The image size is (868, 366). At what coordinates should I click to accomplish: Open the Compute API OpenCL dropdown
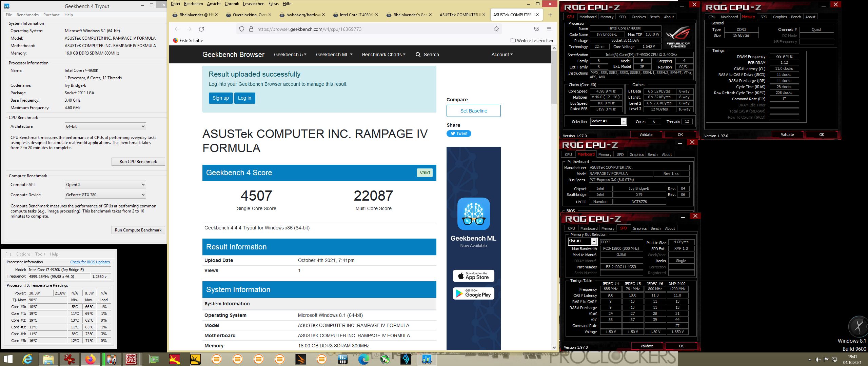coord(105,185)
